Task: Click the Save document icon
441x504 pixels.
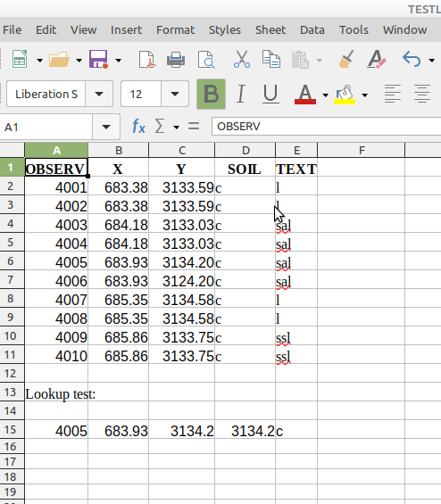Action: (98, 59)
